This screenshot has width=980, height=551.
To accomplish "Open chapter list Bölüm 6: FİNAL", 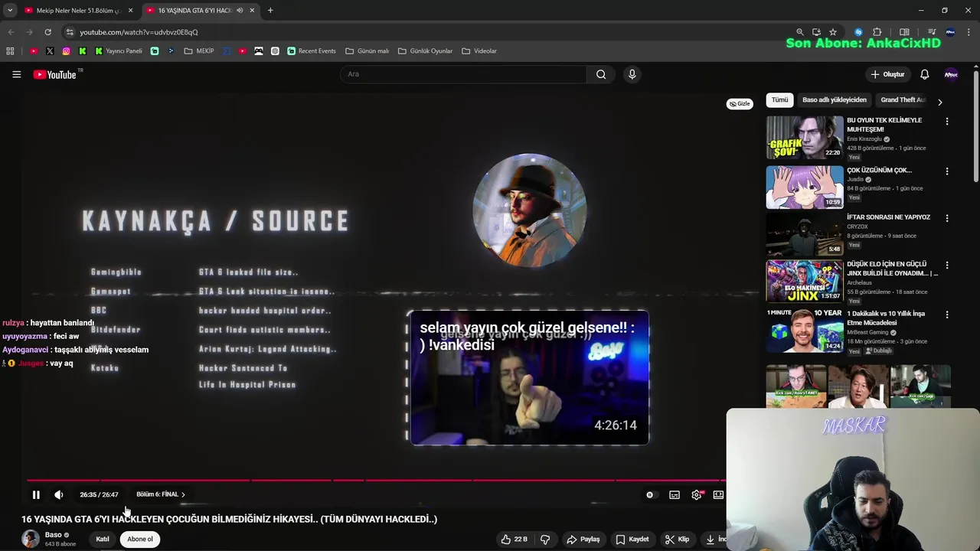I will (x=161, y=494).
